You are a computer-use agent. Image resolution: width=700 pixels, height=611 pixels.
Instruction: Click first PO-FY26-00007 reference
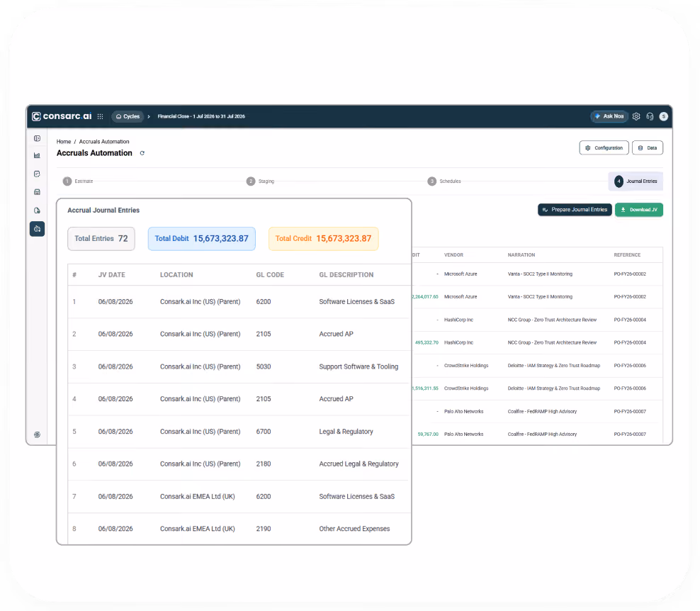pyautogui.click(x=630, y=412)
